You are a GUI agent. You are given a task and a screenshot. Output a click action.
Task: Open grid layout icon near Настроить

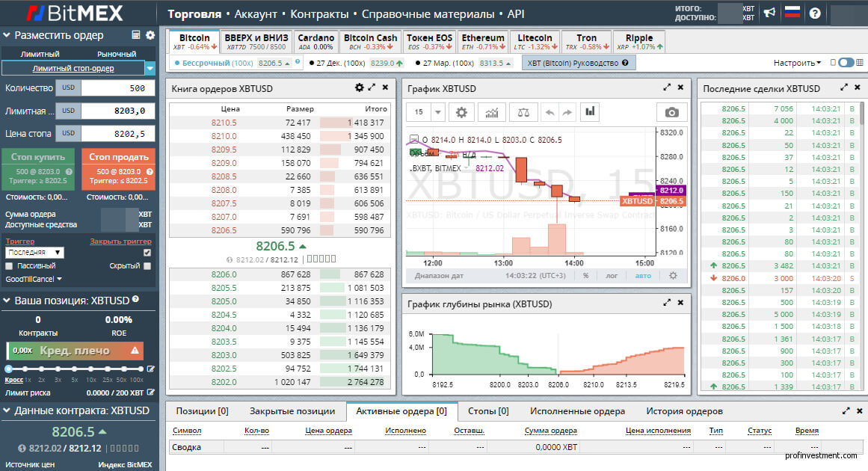click(x=860, y=63)
